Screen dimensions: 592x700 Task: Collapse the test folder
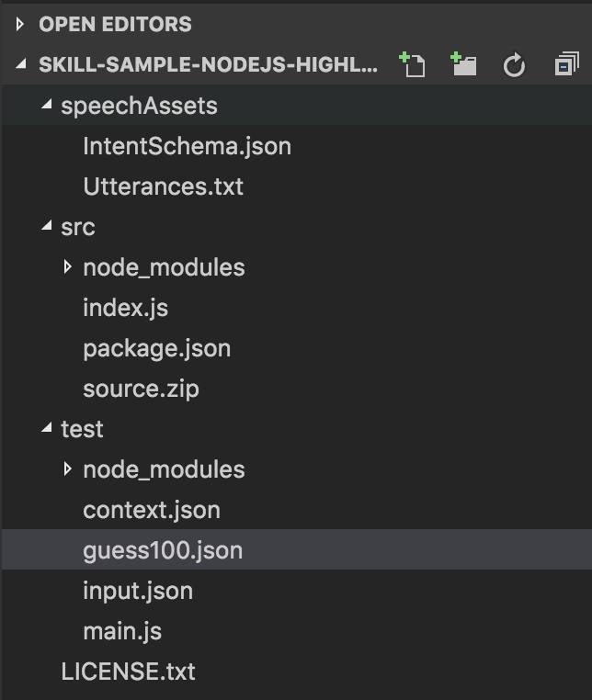(47, 429)
